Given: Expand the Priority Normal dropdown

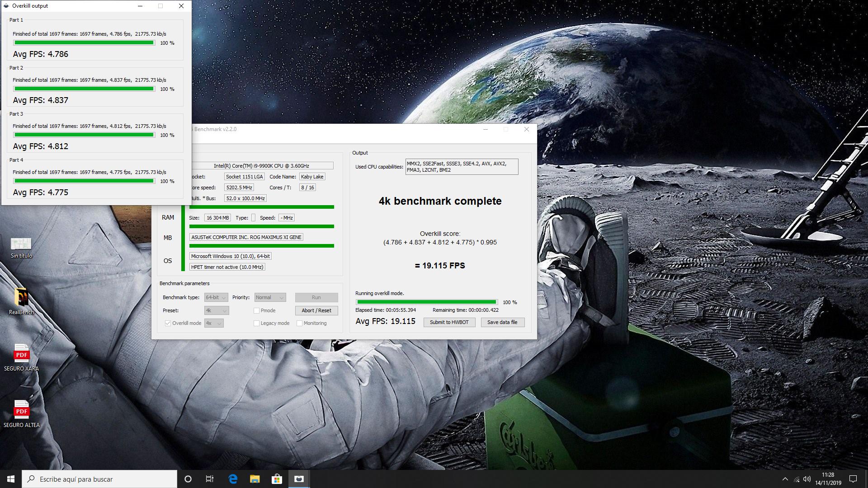Looking at the screenshot, I should (x=270, y=297).
